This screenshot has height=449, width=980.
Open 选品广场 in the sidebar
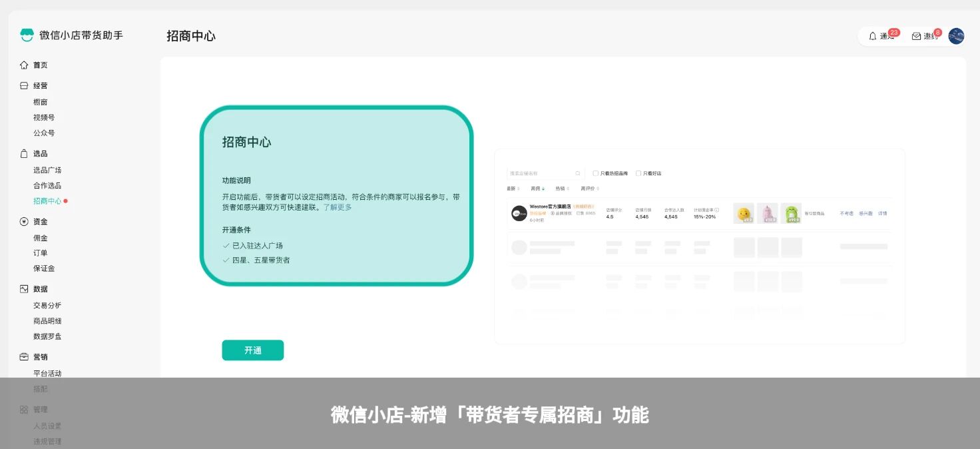tap(47, 171)
